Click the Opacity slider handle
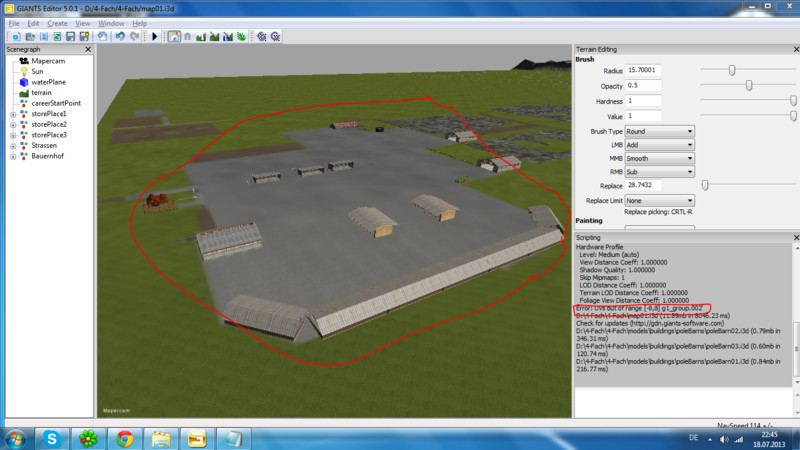 coord(748,86)
